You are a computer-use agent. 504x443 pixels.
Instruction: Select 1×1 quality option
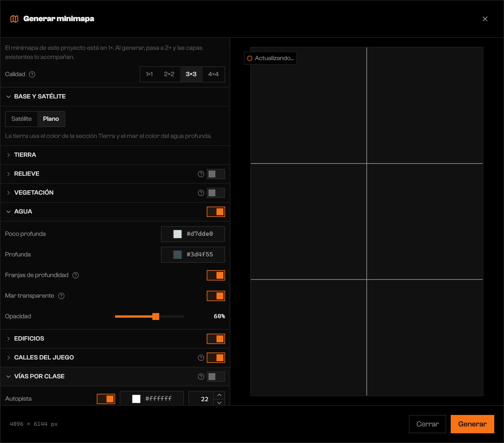click(x=149, y=74)
